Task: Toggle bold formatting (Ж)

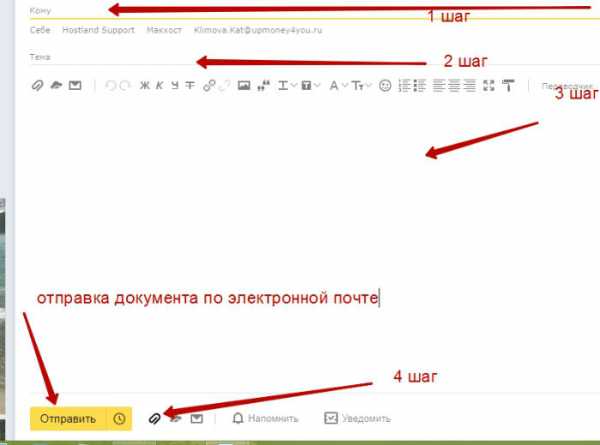Action: [145, 85]
